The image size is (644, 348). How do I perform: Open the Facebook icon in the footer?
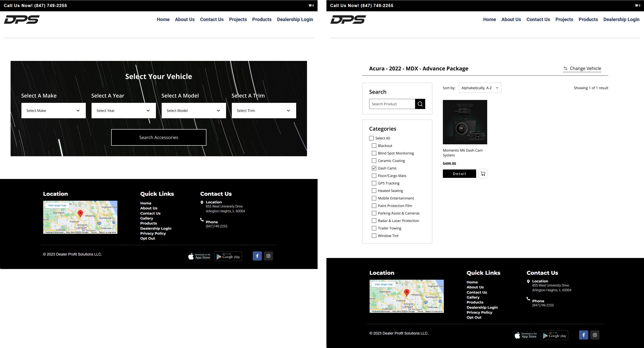[584, 335]
